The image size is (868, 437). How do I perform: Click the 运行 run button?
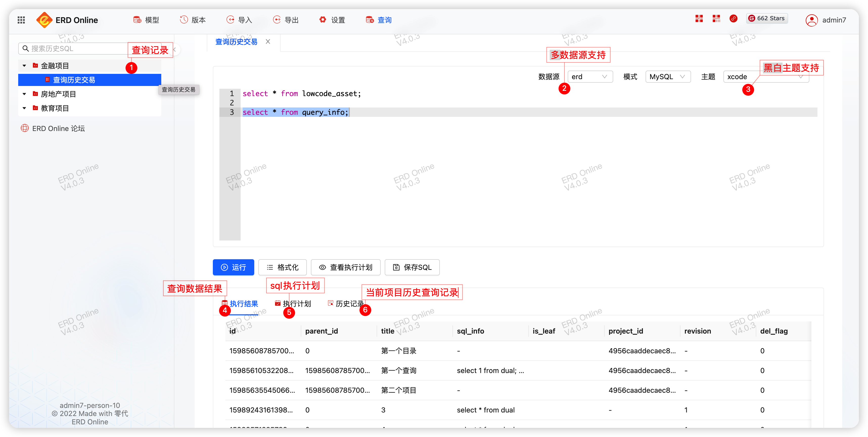233,267
